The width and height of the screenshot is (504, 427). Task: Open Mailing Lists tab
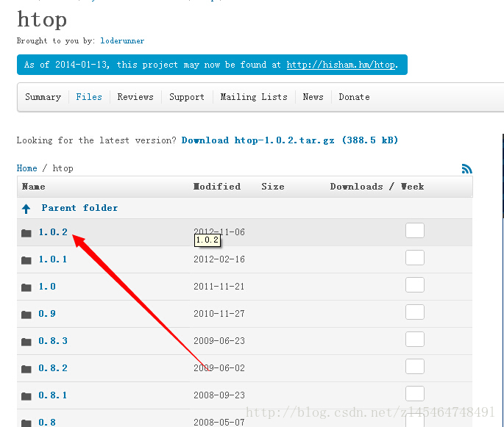(254, 97)
